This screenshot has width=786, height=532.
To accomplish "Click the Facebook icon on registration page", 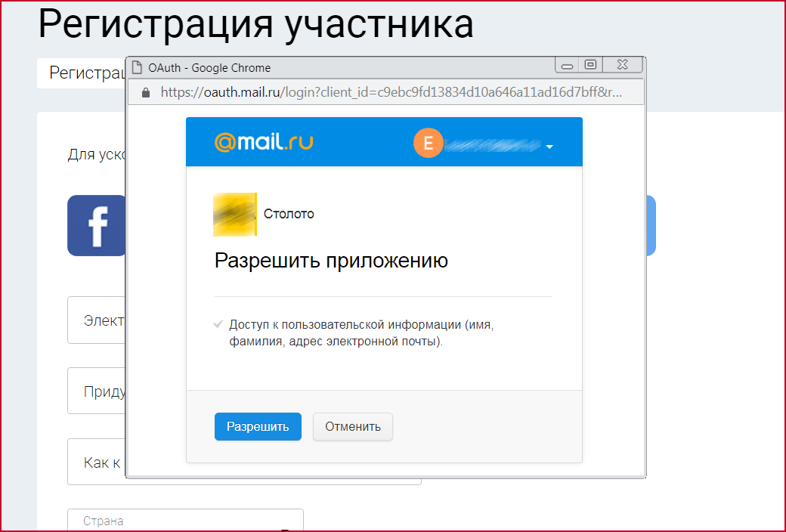I will coord(96,226).
